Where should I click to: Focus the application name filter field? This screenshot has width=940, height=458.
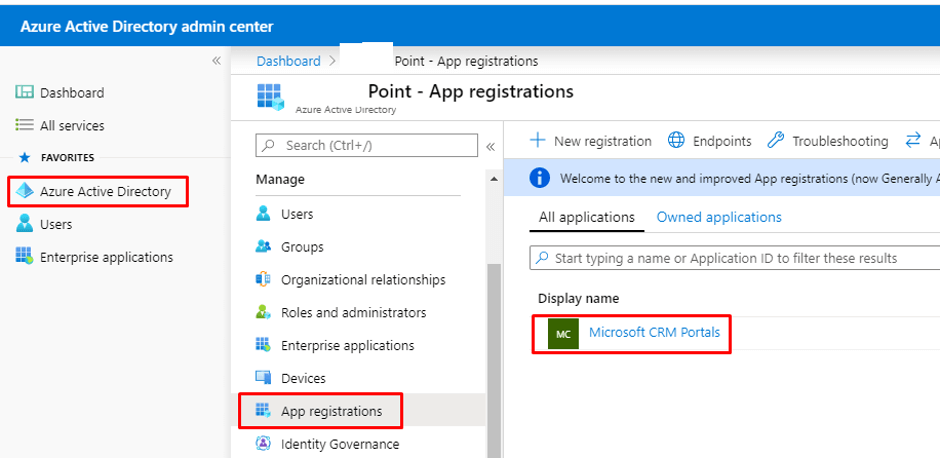pyautogui.click(x=734, y=258)
